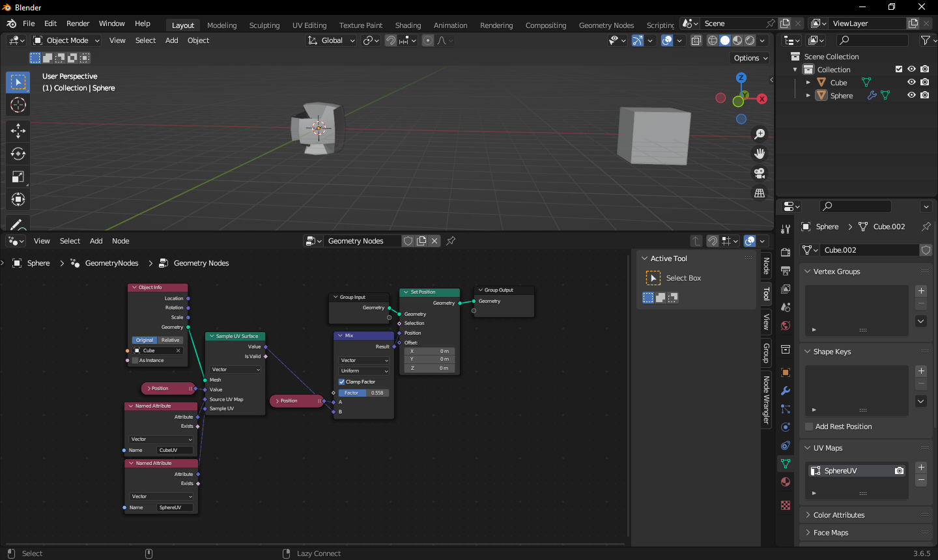Activate the Scale tool
Image resolution: width=938 pixels, height=560 pixels.
click(x=18, y=176)
